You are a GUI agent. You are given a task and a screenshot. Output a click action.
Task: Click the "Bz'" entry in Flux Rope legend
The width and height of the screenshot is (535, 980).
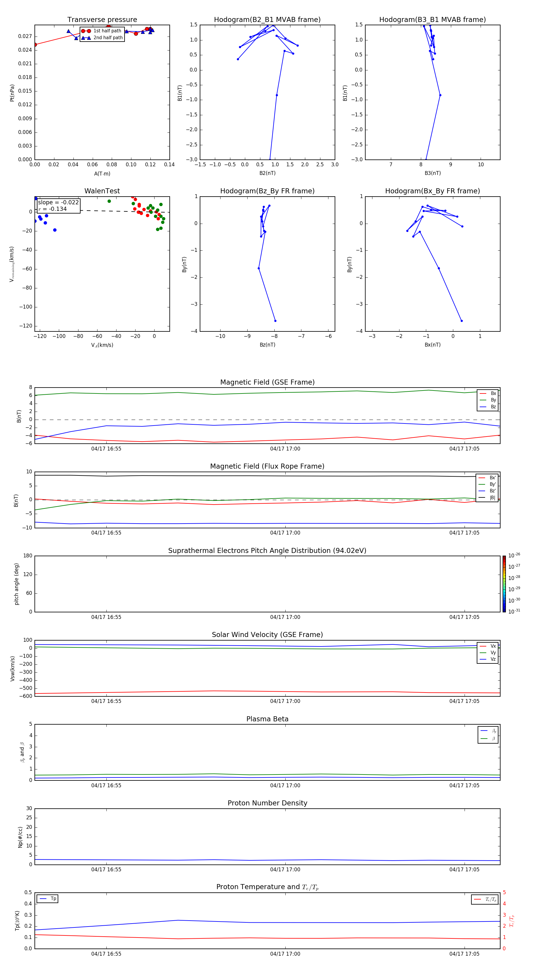click(x=487, y=491)
